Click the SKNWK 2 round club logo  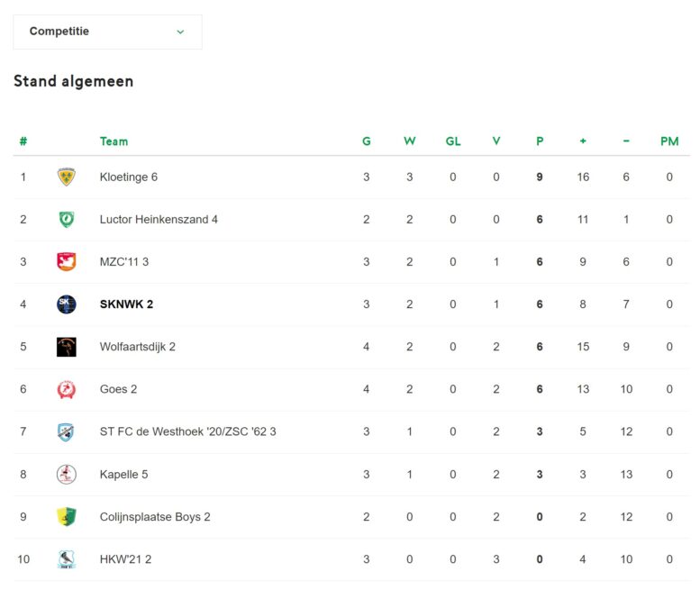coord(67,304)
